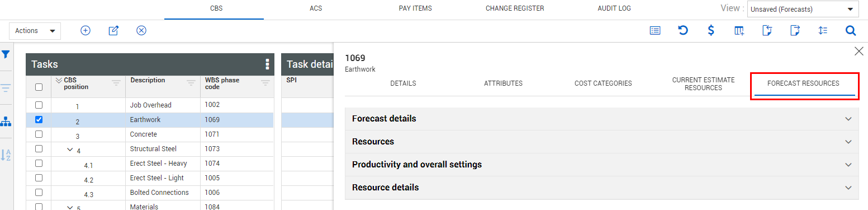Check the Concrete row checkbox
868x210 pixels.
point(39,134)
